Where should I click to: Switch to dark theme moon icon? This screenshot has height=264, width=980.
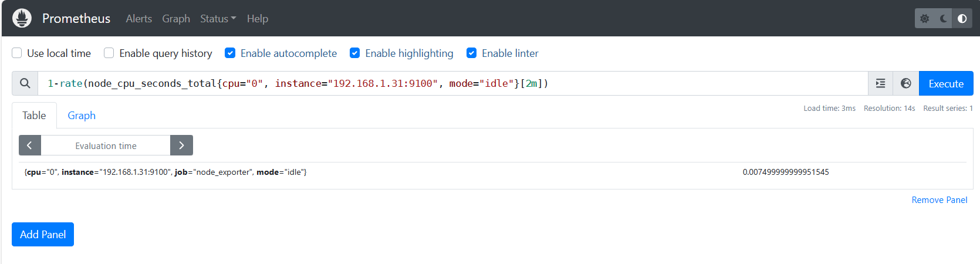coord(944,18)
